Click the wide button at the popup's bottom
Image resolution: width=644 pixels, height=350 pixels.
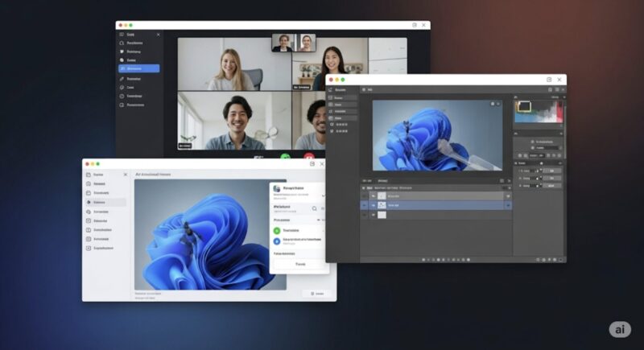click(x=299, y=264)
